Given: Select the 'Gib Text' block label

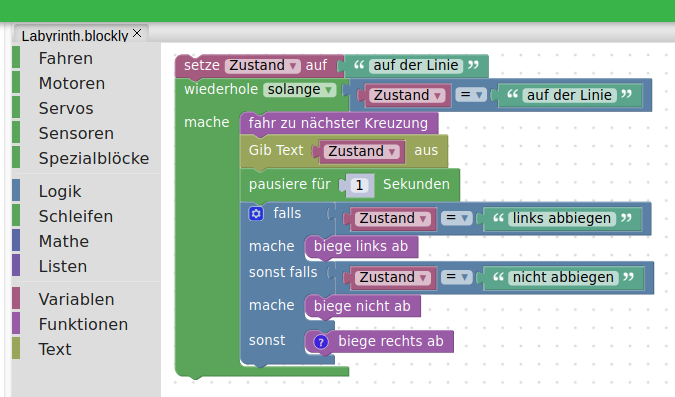Looking at the screenshot, I should coord(276,150).
